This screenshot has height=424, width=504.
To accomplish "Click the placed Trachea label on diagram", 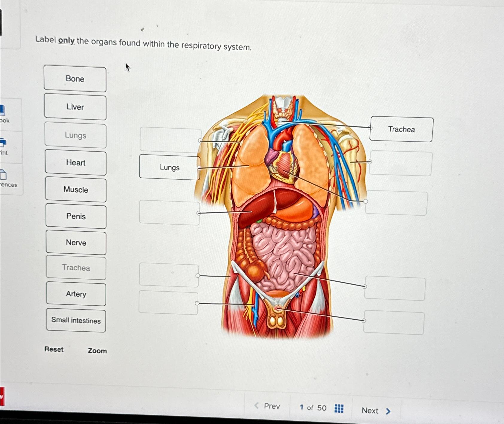I will [401, 129].
